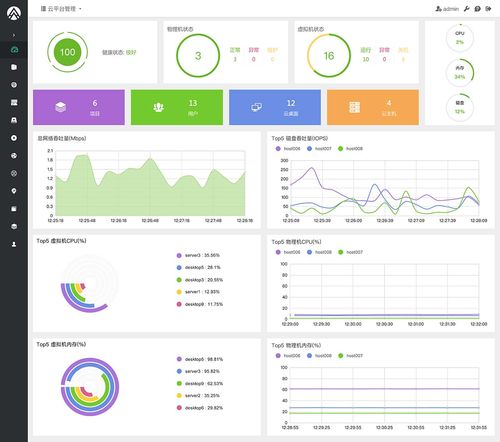Toggle desktop9 : 62.53% memory legend entry
This screenshot has height=442, width=500.
click(x=199, y=383)
